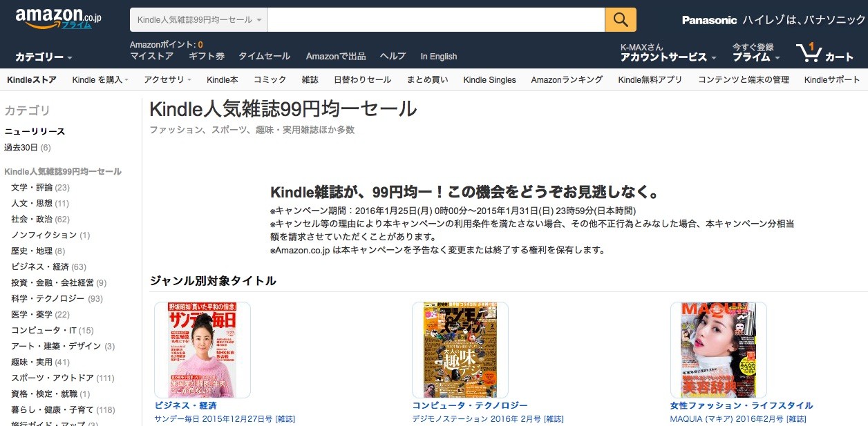
Task: Select the 日替わりセール tab
Action: 362,80
